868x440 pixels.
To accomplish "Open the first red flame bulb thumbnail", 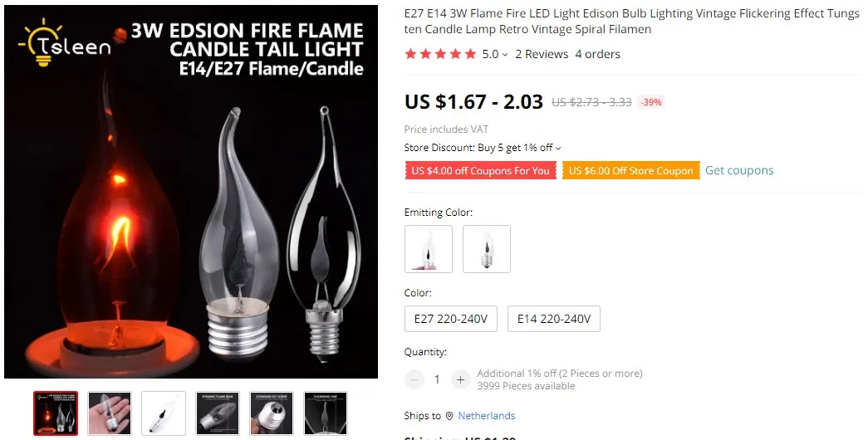I will [56, 413].
